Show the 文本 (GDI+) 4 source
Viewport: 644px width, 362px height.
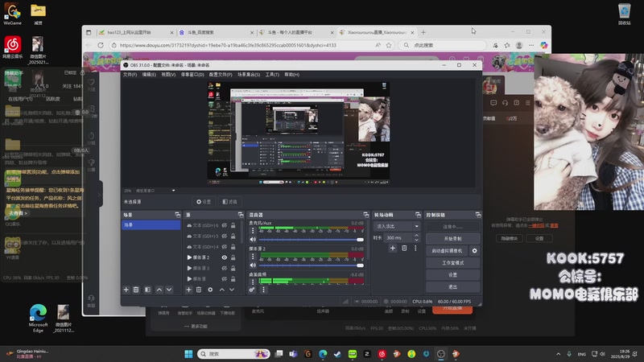[225, 247]
